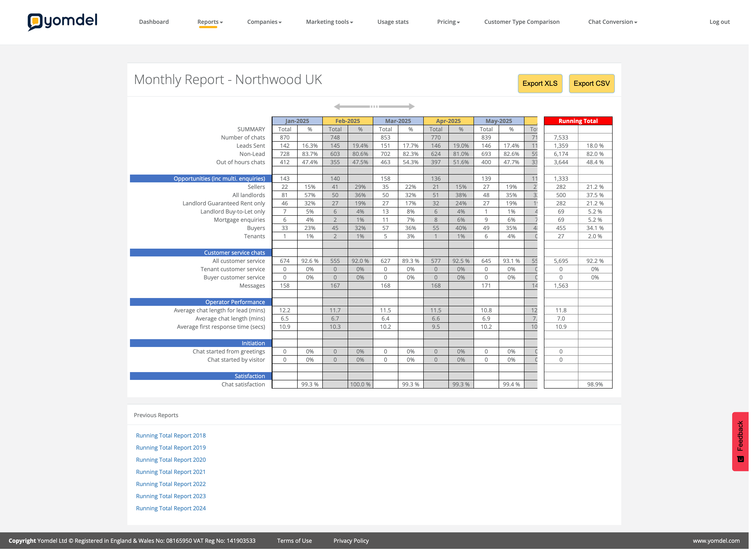Open the Marketing tools dropdown
The image size is (756, 551).
(329, 22)
